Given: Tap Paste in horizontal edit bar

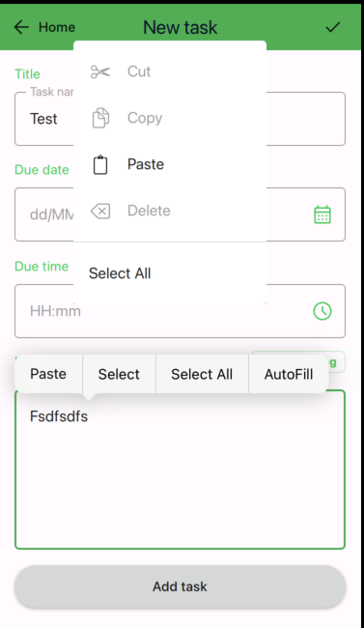Looking at the screenshot, I should (x=48, y=374).
